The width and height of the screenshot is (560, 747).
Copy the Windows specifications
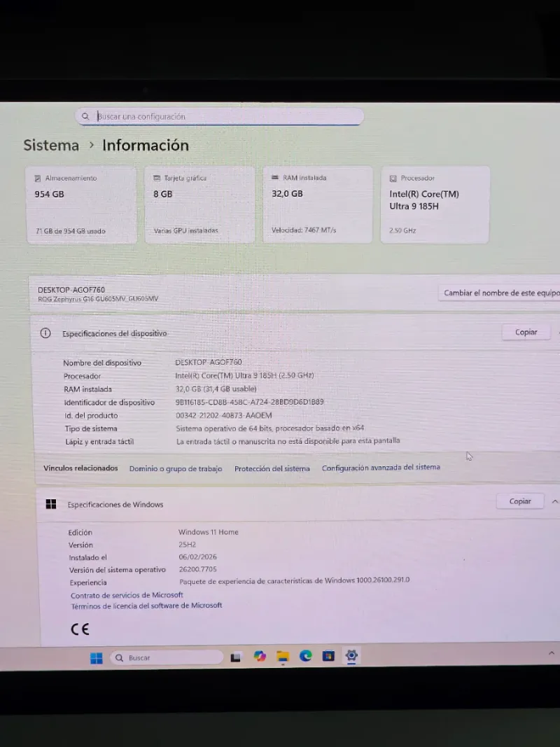click(520, 501)
